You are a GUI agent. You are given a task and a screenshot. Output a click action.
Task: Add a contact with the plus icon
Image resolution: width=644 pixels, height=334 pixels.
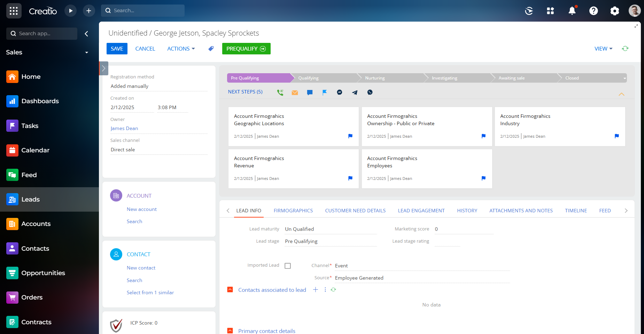(x=316, y=290)
